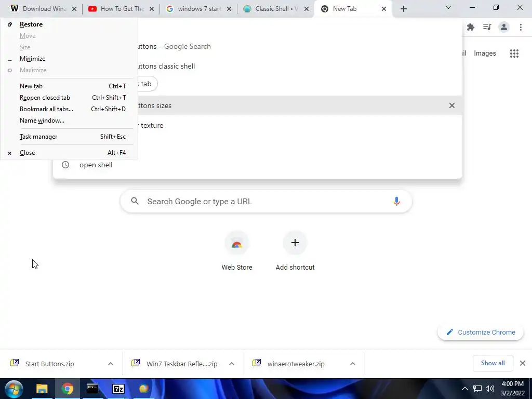Viewport: 532px width, 399px height.
Task: Close the windows 7 start tab
Action: pos(229,9)
